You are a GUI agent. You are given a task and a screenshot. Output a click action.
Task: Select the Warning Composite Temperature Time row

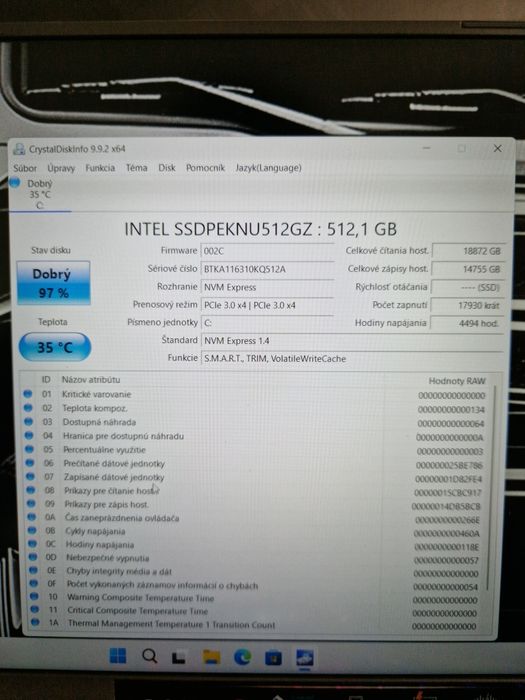(x=254, y=598)
